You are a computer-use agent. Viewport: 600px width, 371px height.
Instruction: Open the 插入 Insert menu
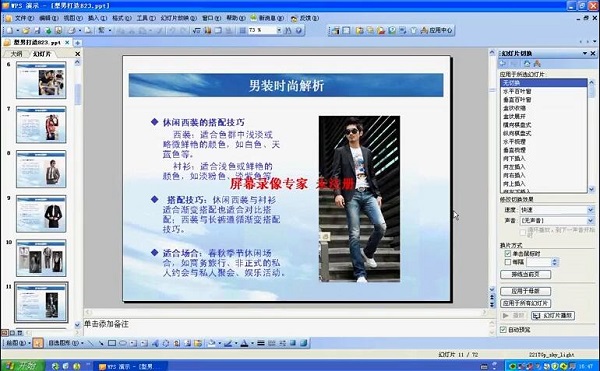pyautogui.click(x=97, y=18)
